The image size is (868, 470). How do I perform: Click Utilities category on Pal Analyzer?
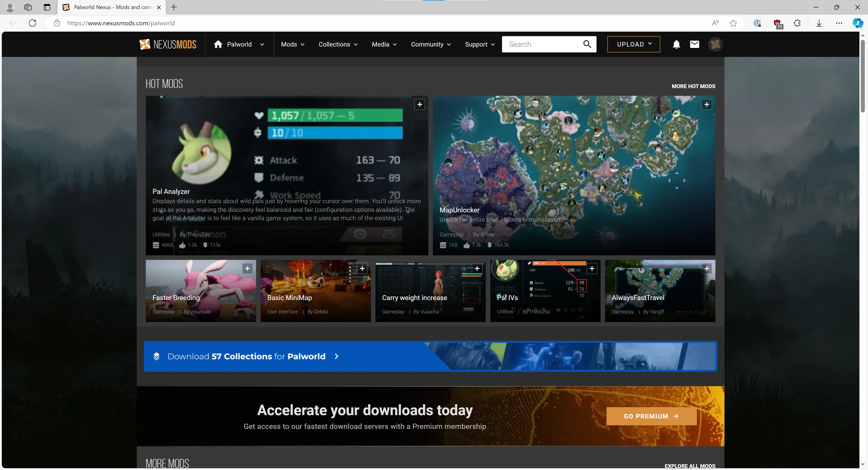(x=161, y=235)
